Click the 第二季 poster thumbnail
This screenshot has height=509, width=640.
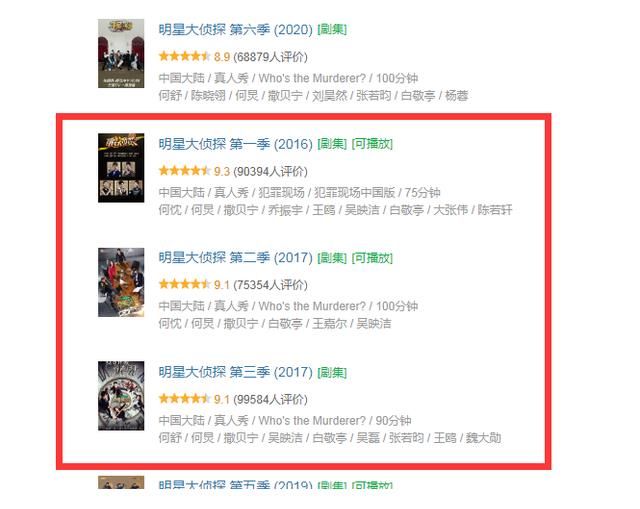121,282
